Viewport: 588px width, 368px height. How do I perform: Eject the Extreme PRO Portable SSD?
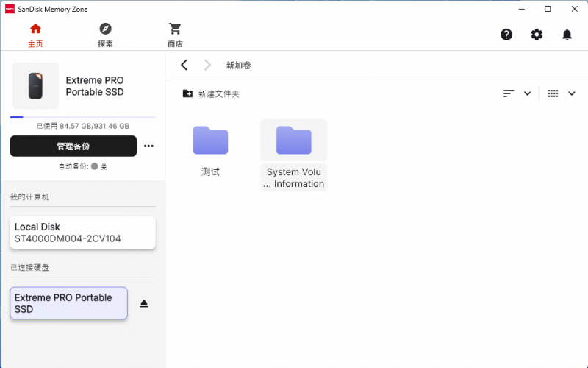[x=144, y=303]
